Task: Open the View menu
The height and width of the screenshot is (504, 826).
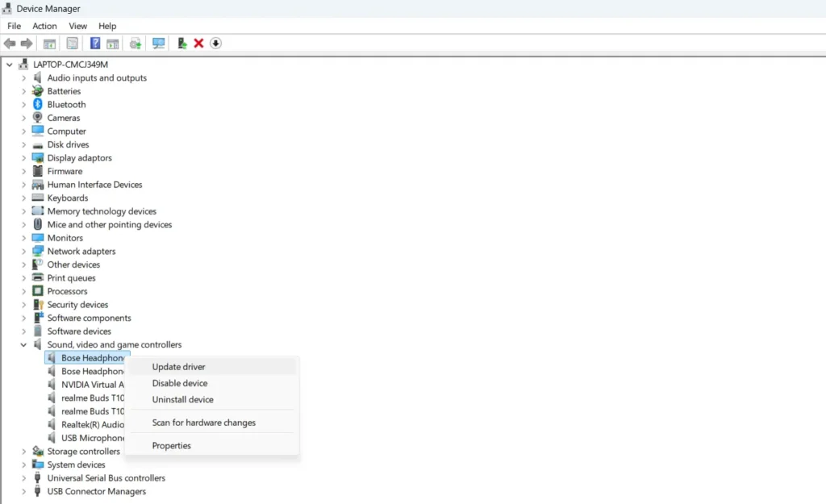Action: point(77,26)
